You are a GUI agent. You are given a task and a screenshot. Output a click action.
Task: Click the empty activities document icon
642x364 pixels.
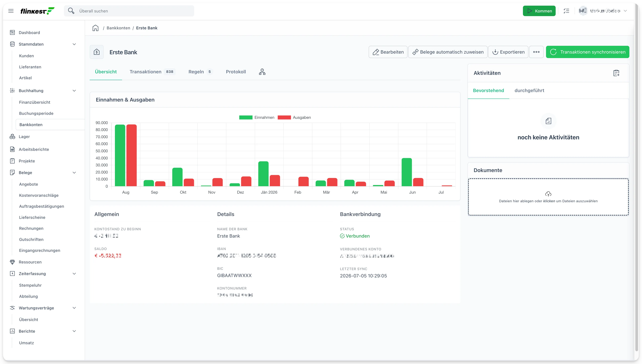click(548, 121)
